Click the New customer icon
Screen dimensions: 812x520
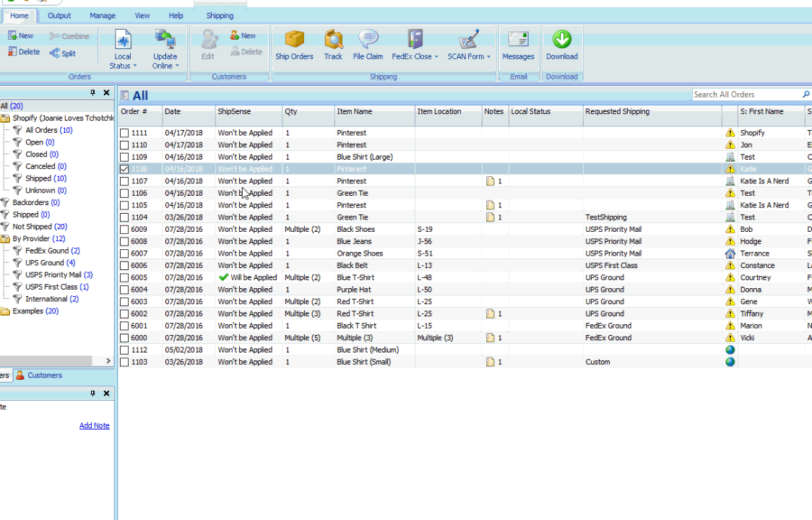pos(235,35)
